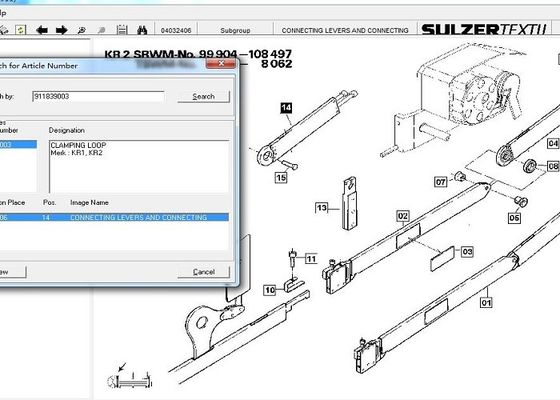Click the zoom magnifier toolbar icon
Screen dimensions: 560x400
click(x=81, y=30)
